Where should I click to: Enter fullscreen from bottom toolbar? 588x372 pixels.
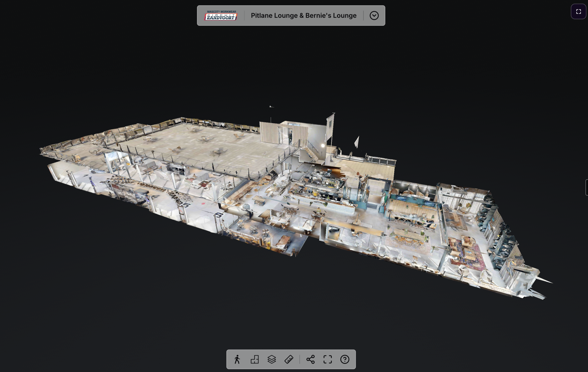click(328, 359)
